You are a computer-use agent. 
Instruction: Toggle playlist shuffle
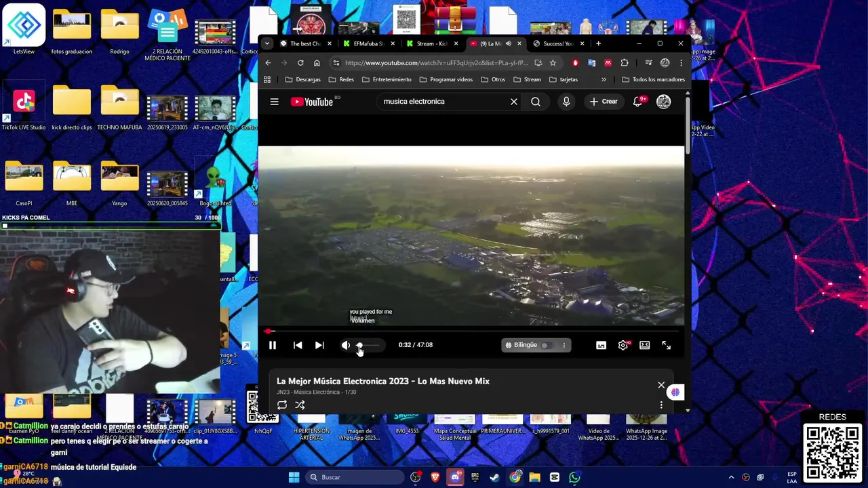pos(300,405)
